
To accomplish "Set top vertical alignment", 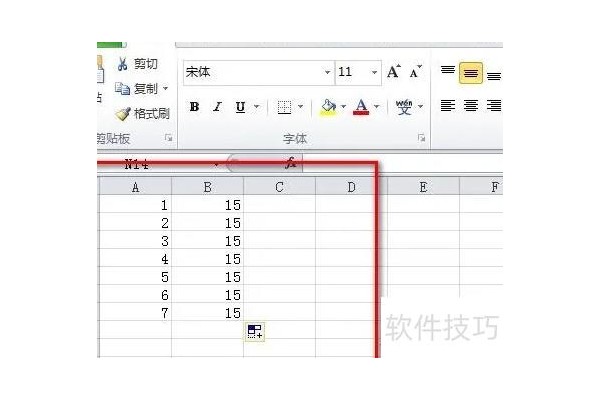I will click(x=448, y=71).
